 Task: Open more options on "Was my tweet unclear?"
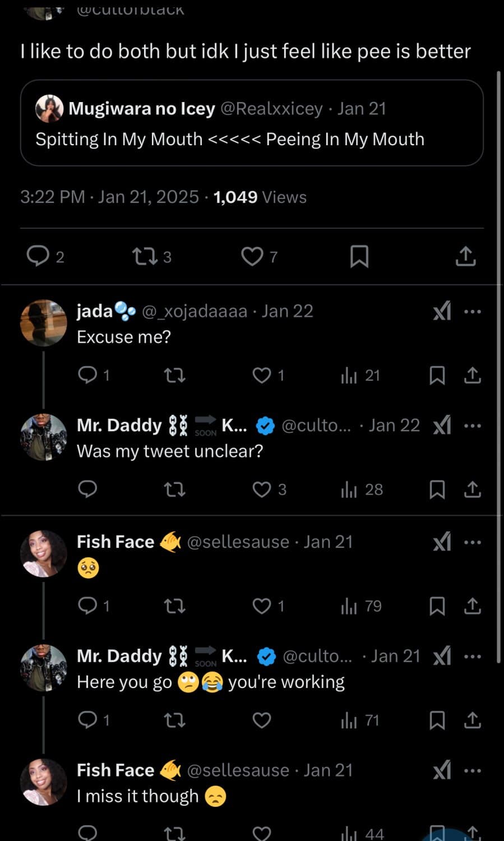473,426
